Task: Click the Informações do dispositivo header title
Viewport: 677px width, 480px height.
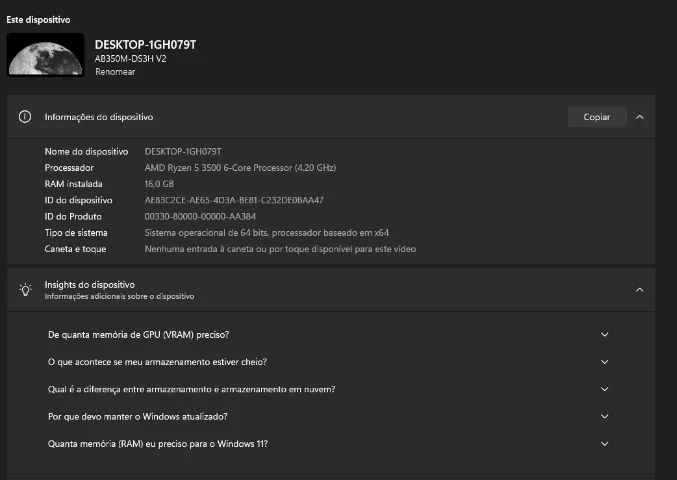Action: tap(99, 117)
